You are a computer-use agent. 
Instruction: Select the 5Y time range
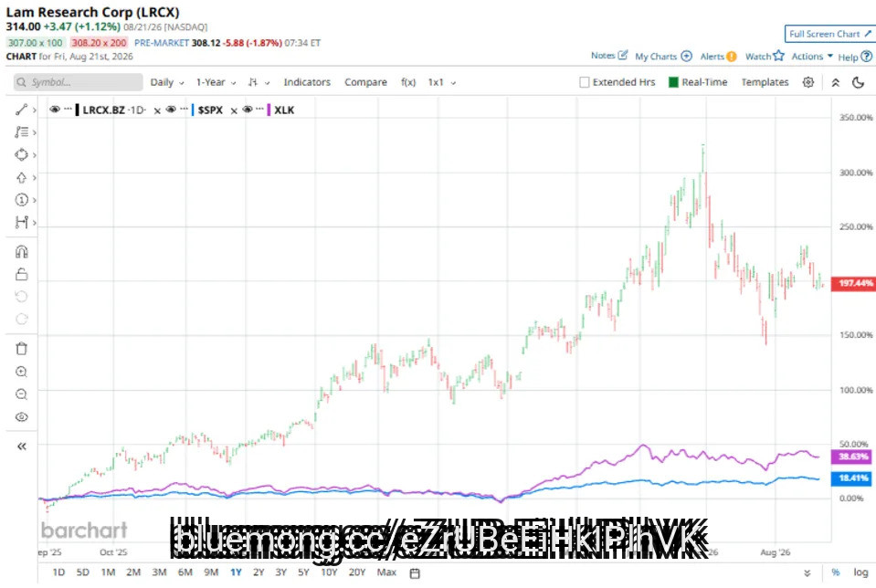point(303,572)
